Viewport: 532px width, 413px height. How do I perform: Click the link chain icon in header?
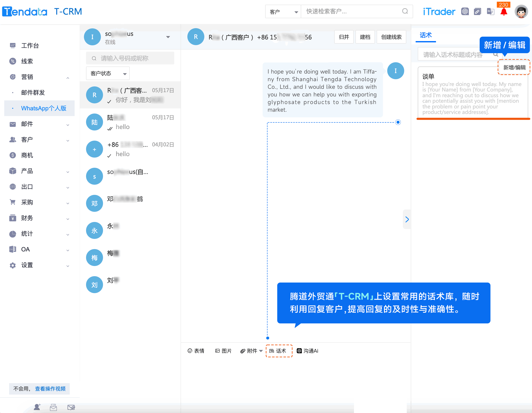477,11
